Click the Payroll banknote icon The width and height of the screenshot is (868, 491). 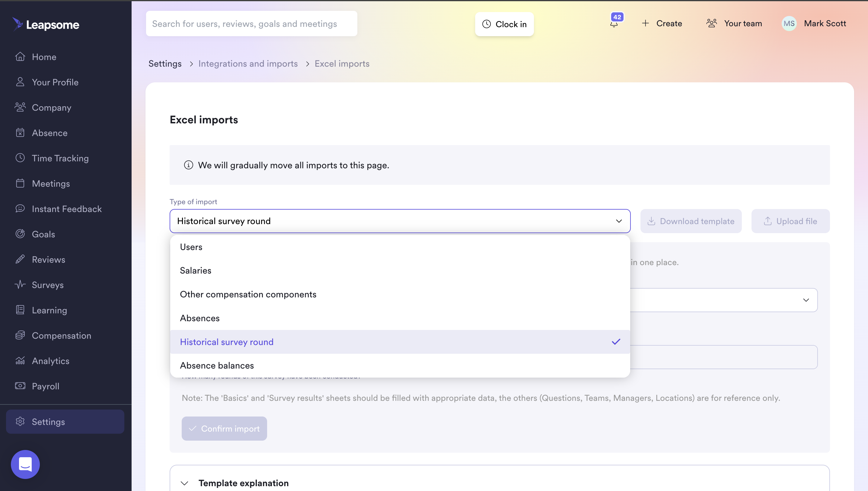[20, 386]
